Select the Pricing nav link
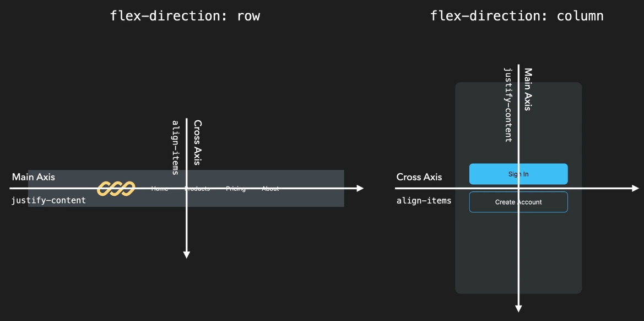Viewport: 644px width, 321px height. (236, 189)
